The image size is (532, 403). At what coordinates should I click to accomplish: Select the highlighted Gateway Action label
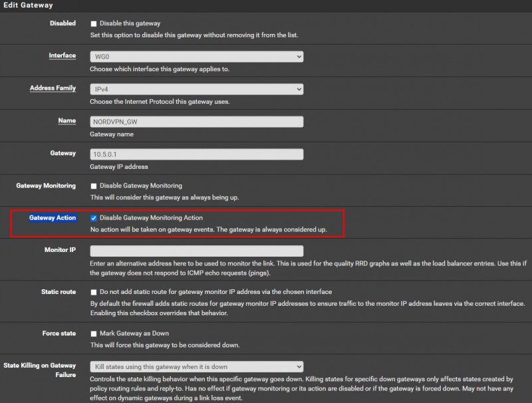pyautogui.click(x=53, y=217)
